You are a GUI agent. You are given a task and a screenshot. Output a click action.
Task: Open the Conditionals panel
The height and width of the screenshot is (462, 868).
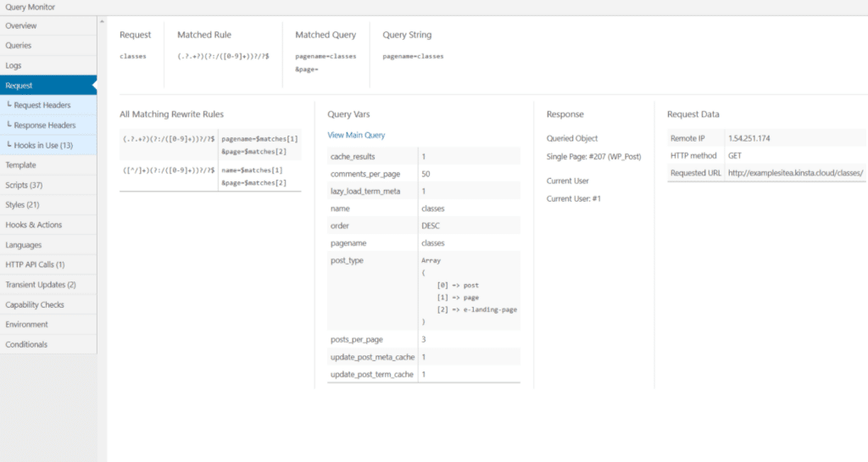click(26, 344)
